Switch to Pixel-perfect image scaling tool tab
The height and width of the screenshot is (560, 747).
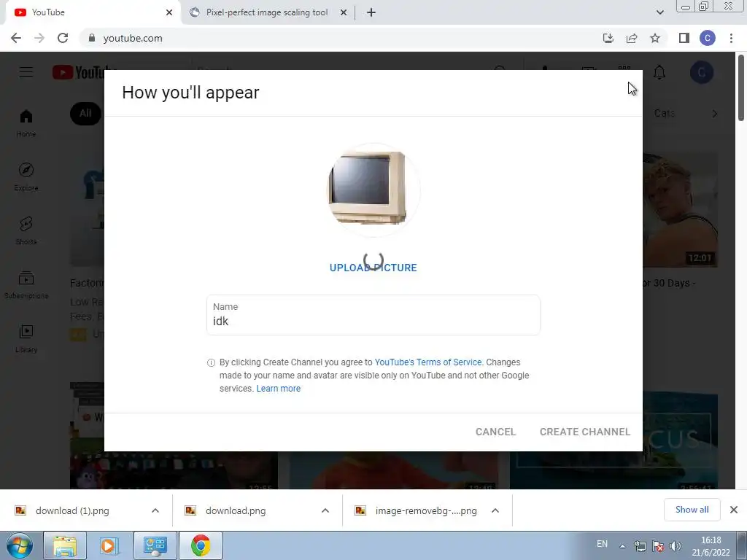pyautogui.click(x=268, y=12)
